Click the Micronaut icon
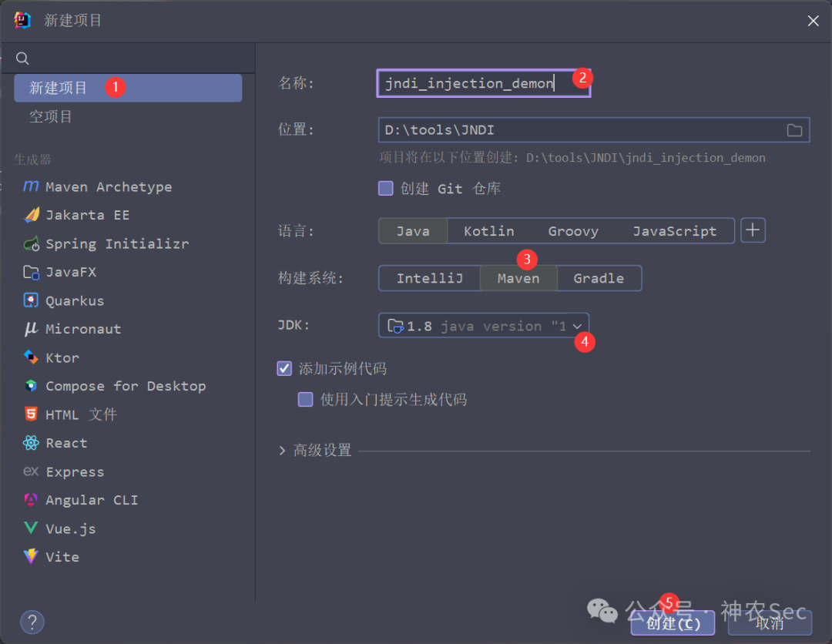The height and width of the screenshot is (644, 832). [x=31, y=329]
